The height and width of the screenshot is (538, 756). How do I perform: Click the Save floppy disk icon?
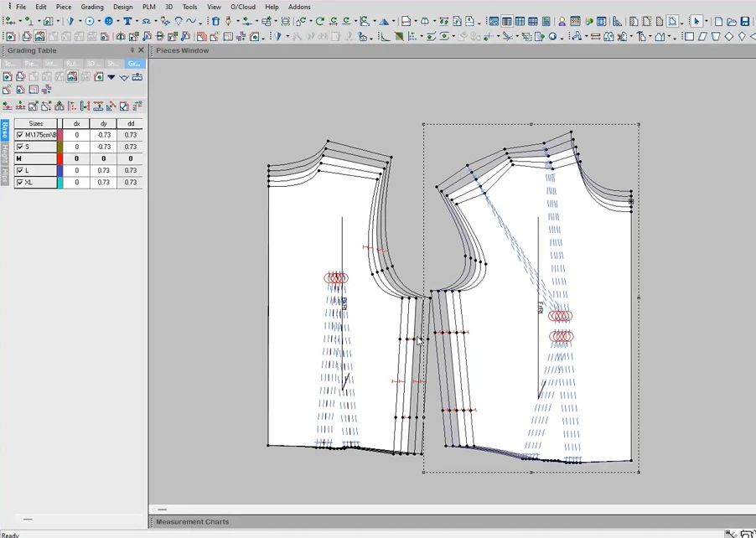[x=744, y=22]
